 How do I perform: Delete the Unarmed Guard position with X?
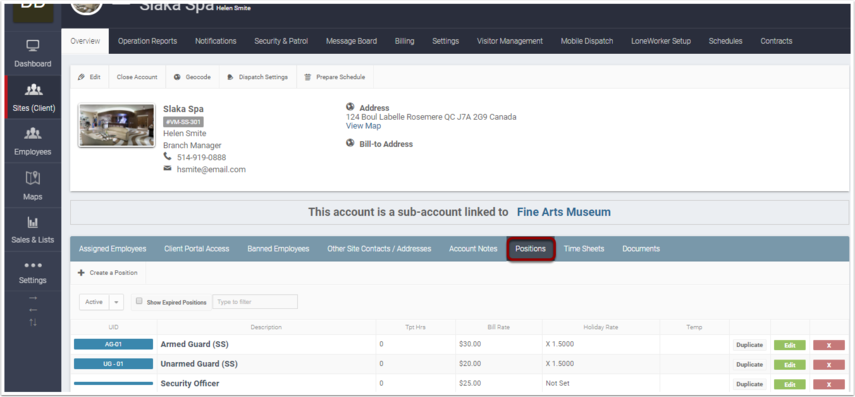point(829,365)
